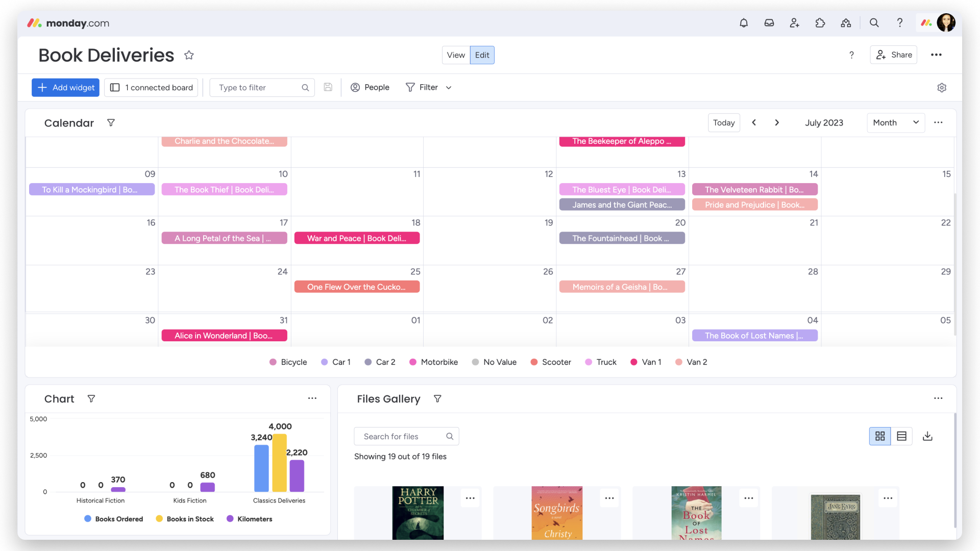Screen dimensions: 980x551
Task: Open the notifications bell icon
Action: click(744, 23)
